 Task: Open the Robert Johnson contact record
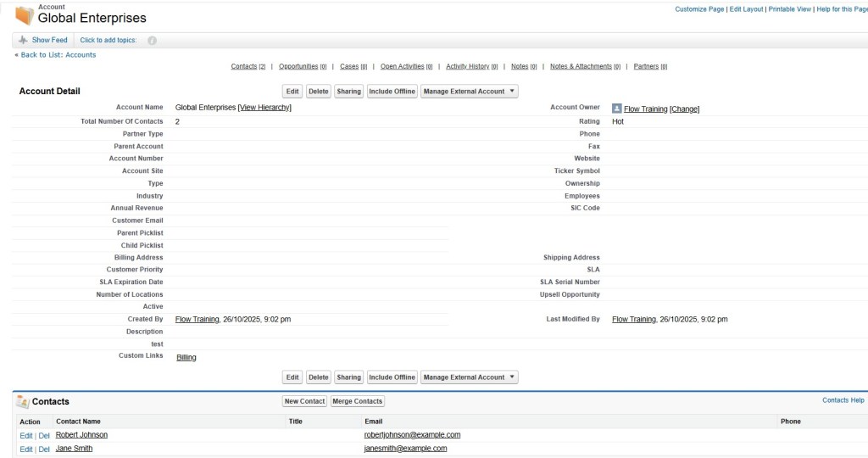(81, 435)
